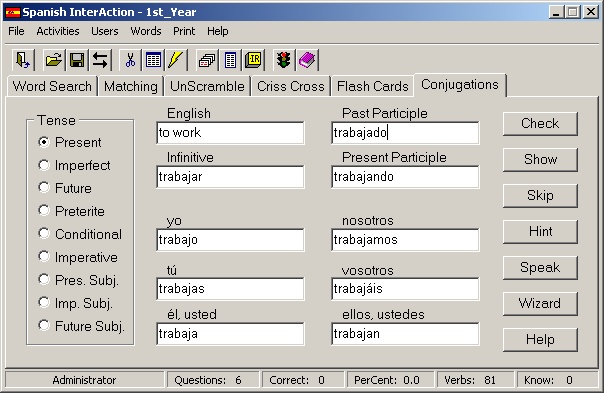
Task: Close the Spanish InterAction window
Action: 591,12
